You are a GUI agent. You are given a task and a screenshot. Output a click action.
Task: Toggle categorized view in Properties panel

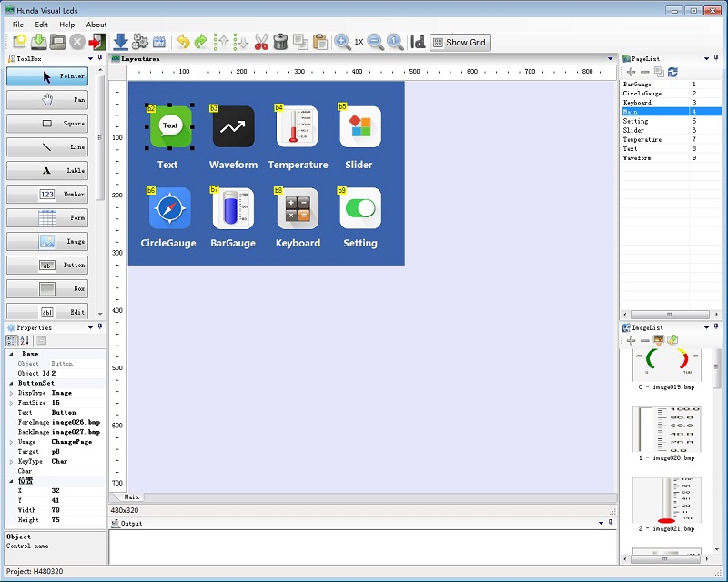coord(12,341)
